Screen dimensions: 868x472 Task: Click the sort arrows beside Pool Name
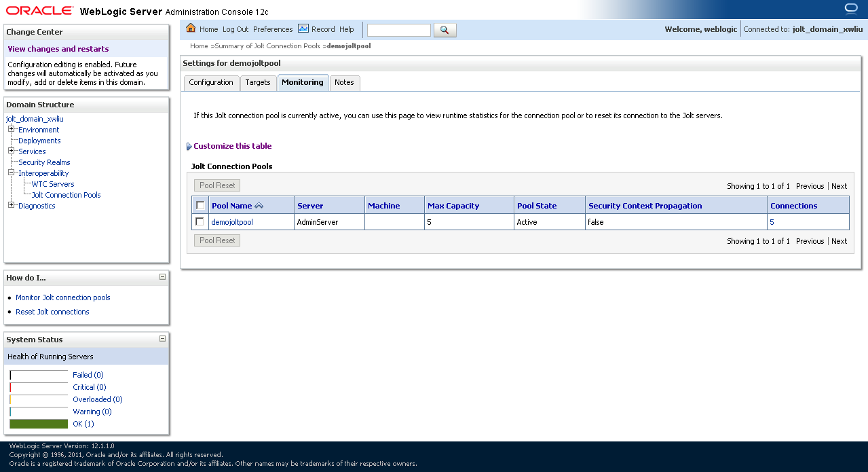[x=259, y=206]
